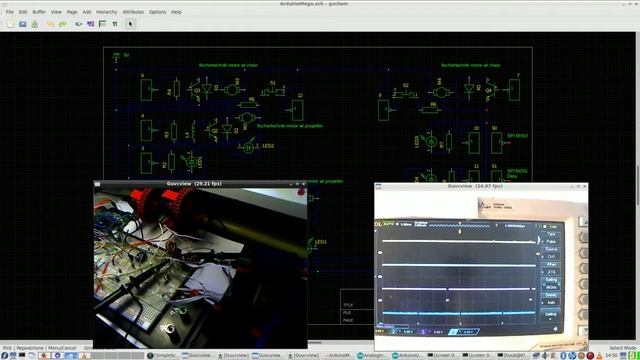Select switch S1 in the schematic
The height and width of the screenshot is (360, 640).
(x=273, y=91)
